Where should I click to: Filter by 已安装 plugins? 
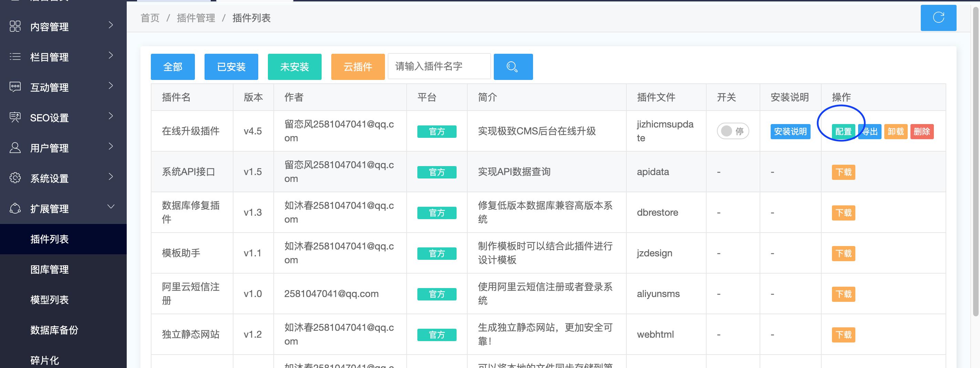231,67
